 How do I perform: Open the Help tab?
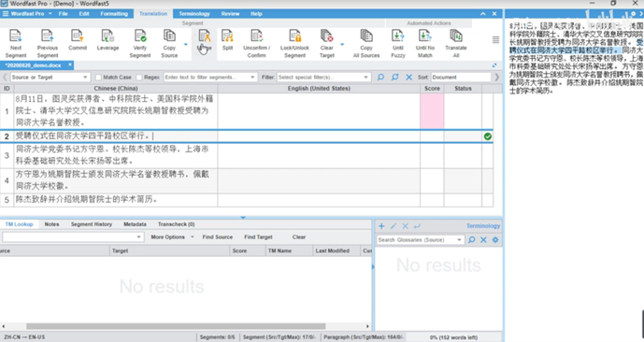pyautogui.click(x=256, y=13)
